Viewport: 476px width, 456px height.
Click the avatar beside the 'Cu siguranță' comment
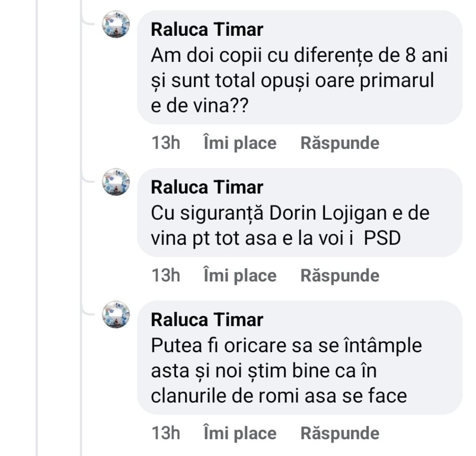tap(116, 182)
